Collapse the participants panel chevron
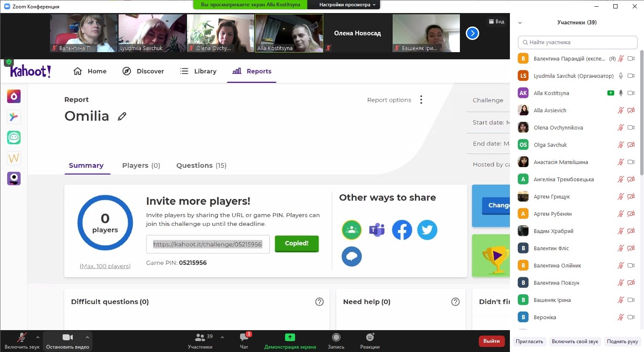 pyautogui.click(x=520, y=23)
